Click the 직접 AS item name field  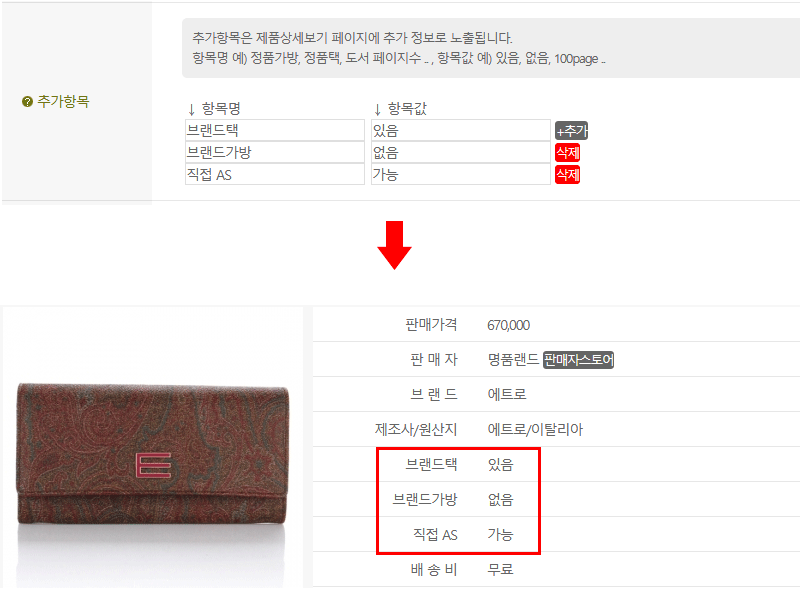(x=274, y=174)
